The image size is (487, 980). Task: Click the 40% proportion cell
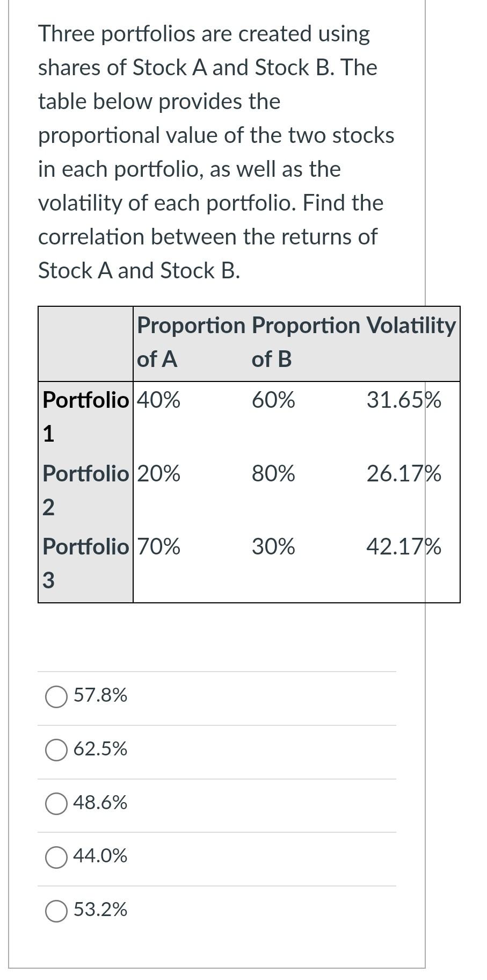click(x=158, y=400)
